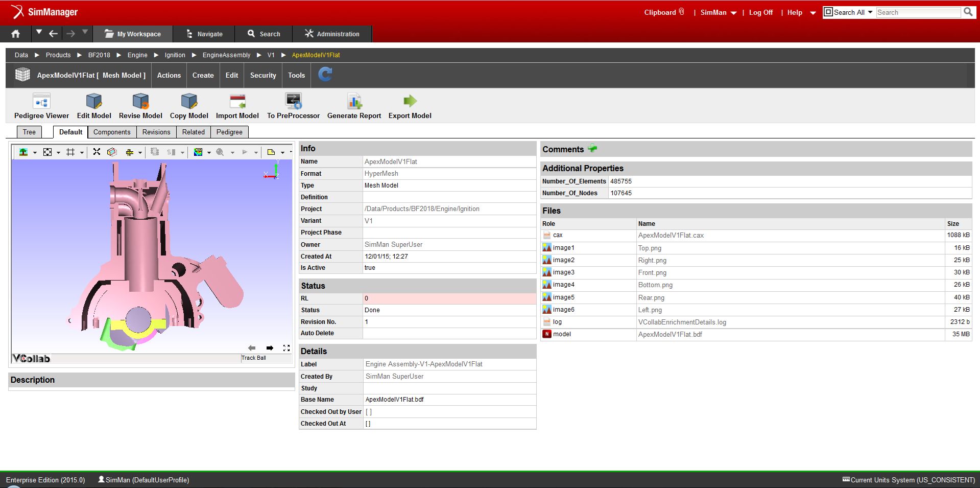The image size is (980, 488).
Task: Go to home icon in navigation bar
Action: click(x=16, y=34)
